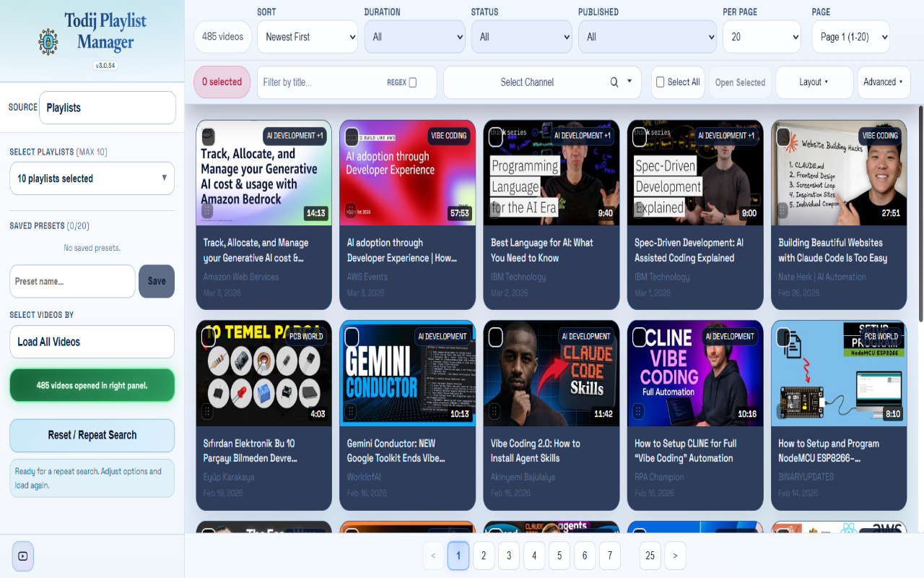Tick checkbox on AI adoption Developer Experience card
Screen dimensions: 924x578
coord(352,137)
